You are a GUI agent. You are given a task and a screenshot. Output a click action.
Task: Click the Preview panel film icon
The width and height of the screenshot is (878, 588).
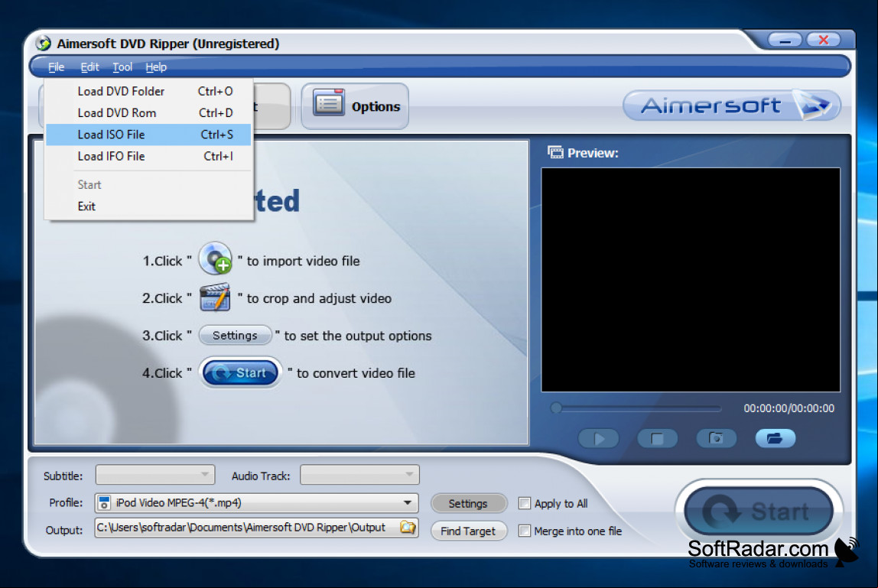(555, 152)
